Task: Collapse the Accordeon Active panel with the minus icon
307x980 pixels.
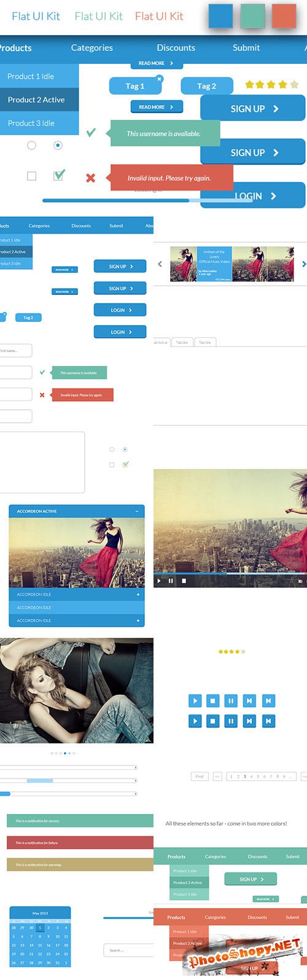Action: coord(137,511)
